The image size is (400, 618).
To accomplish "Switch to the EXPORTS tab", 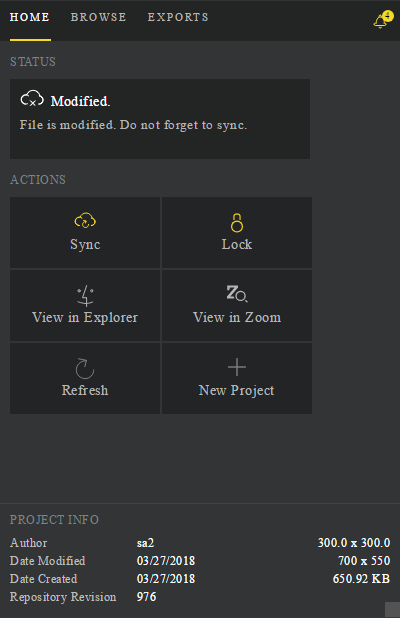I will pyautogui.click(x=178, y=17).
